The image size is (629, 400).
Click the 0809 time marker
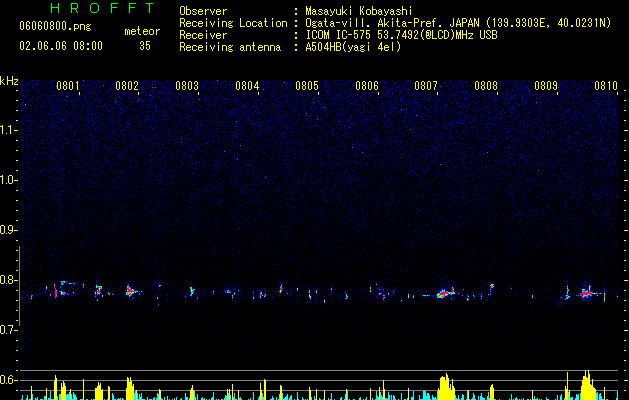tap(546, 86)
